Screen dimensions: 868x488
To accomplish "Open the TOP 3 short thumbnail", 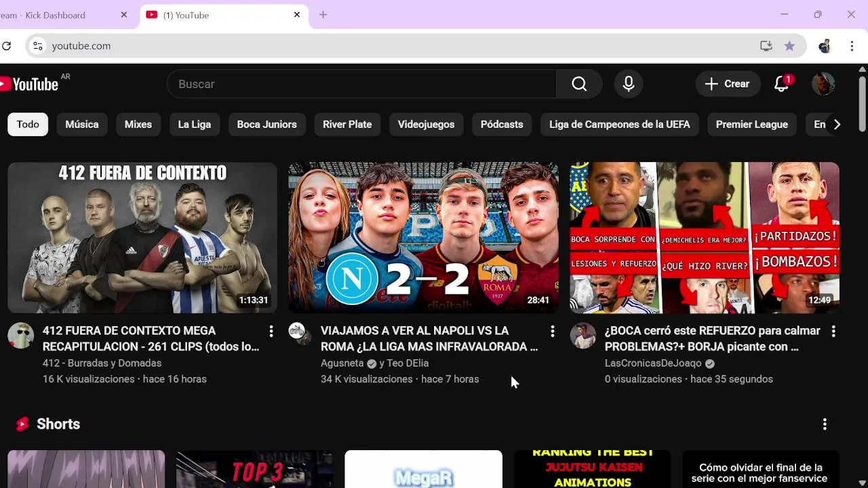I will coord(254,469).
